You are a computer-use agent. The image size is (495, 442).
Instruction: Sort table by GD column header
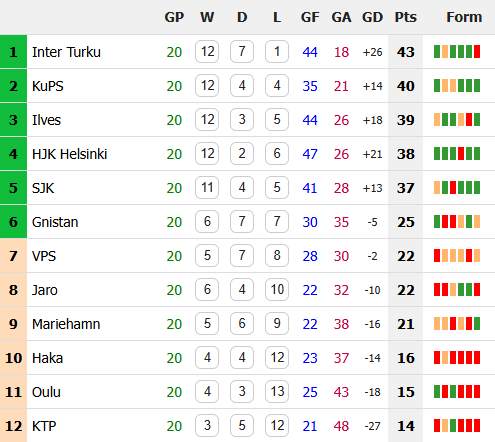tap(372, 17)
